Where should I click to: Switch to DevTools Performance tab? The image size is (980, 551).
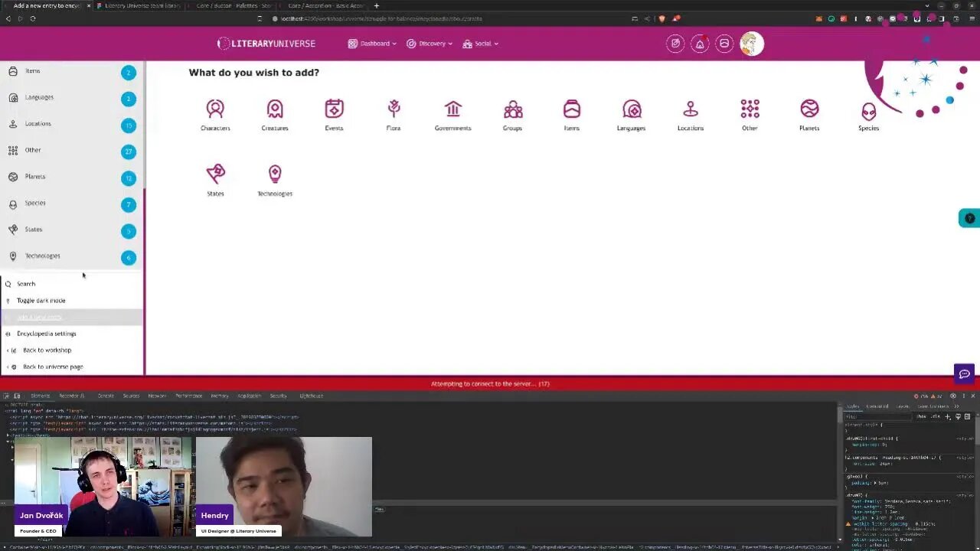(x=188, y=396)
